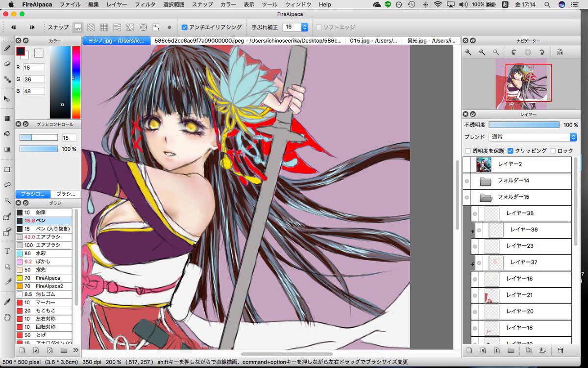Select the 水彩 brush
This screenshot has width=588, height=368.
point(44,253)
